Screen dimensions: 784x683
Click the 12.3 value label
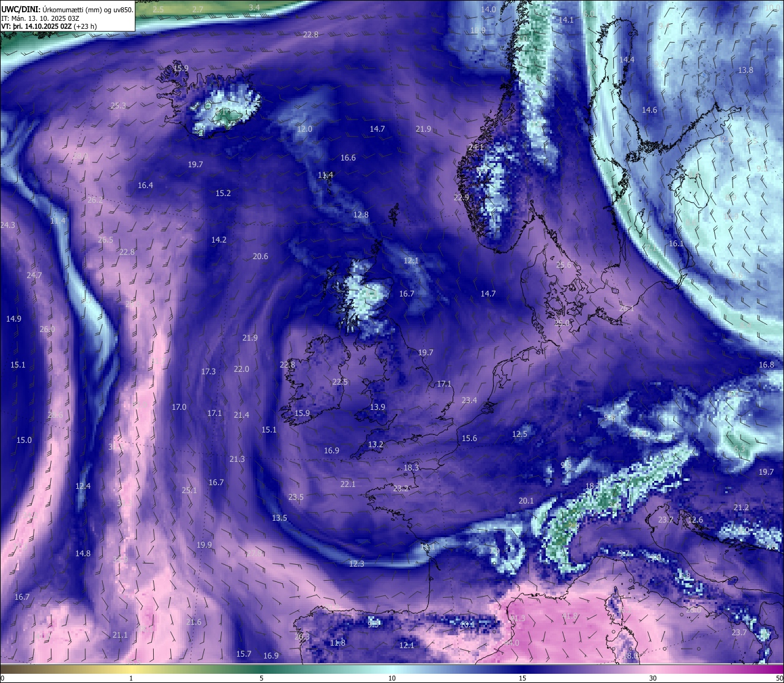(x=356, y=564)
